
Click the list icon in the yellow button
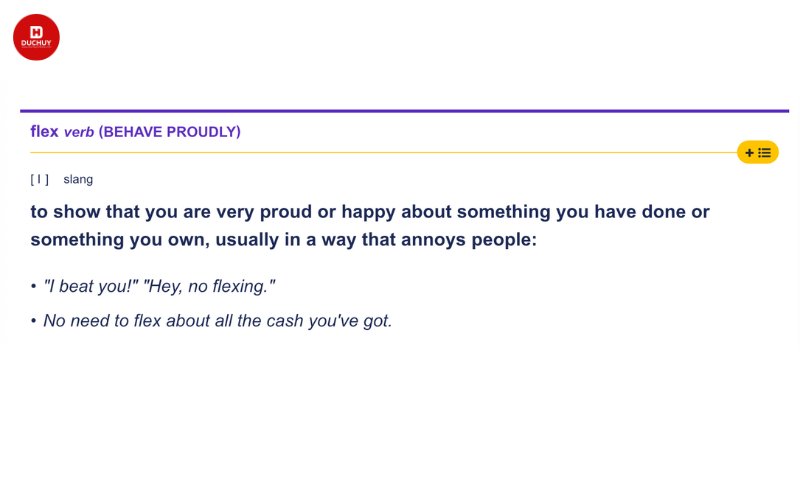click(764, 153)
